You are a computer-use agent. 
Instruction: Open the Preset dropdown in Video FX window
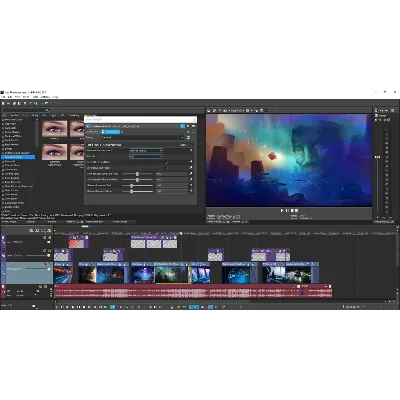143,137
